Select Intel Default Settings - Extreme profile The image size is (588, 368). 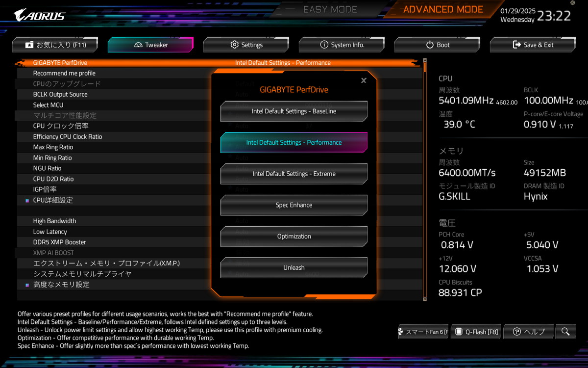(294, 174)
